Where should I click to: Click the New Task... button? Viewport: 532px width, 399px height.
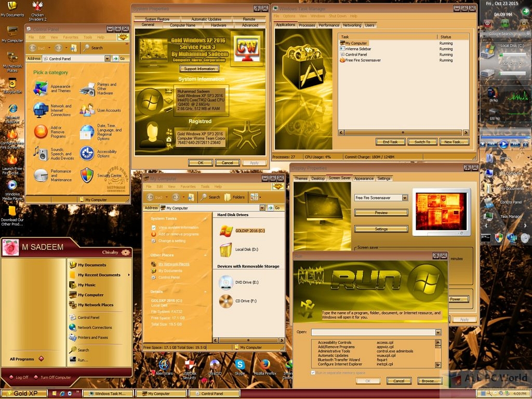click(454, 142)
